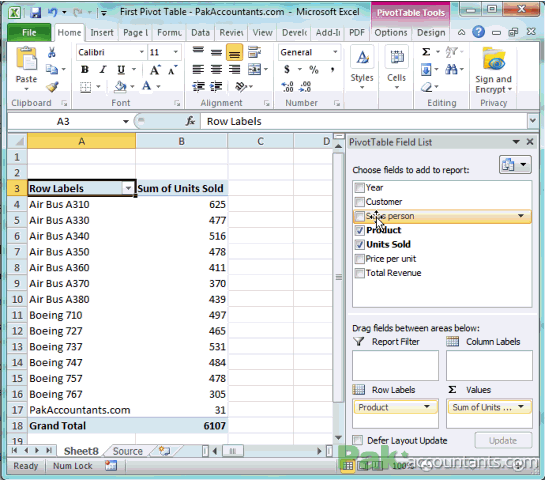545x480 pixels.
Task: Toggle Italic formatting
Action: coord(103,70)
